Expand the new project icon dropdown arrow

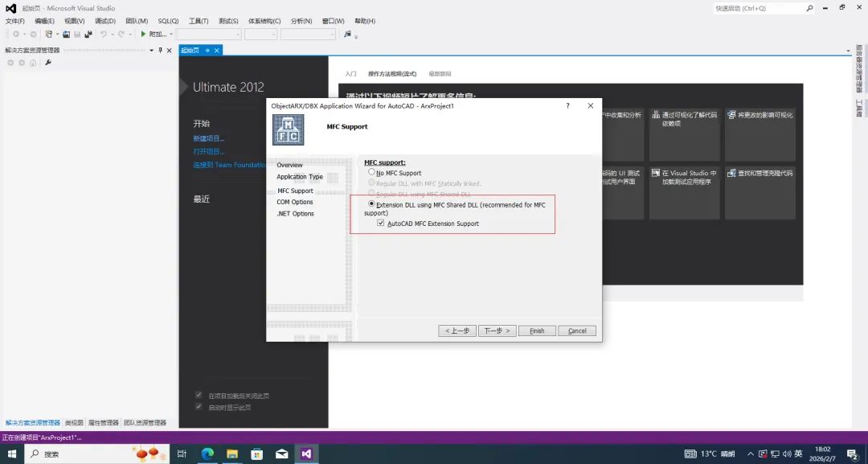(x=57, y=35)
